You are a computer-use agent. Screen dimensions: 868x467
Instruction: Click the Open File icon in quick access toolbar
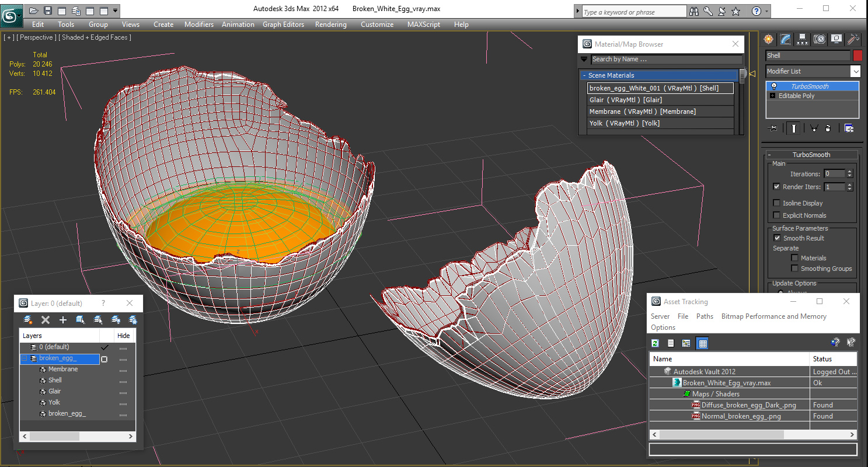pyautogui.click(x=33, y=11)
